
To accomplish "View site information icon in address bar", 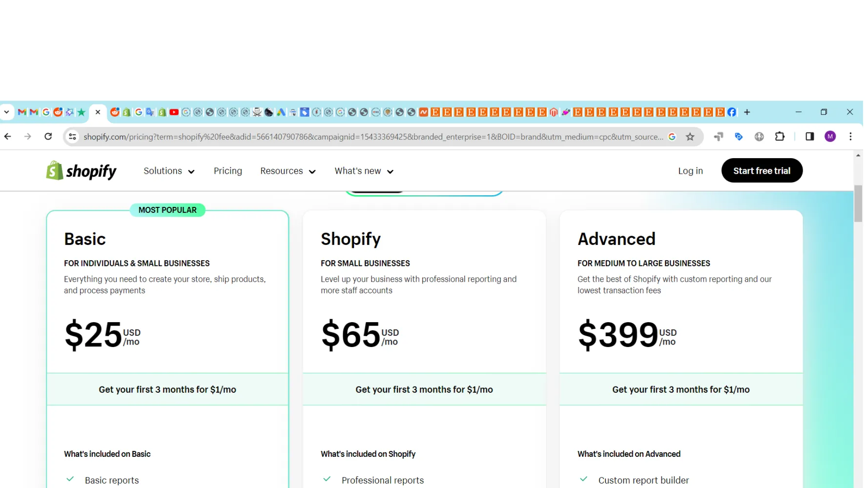I will [x=72, y=137].
